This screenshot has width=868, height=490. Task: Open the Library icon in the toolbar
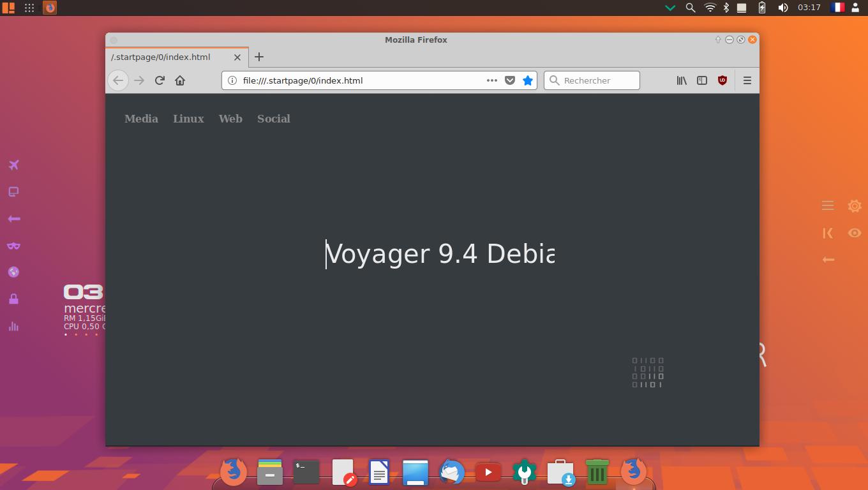pos(682,80)
